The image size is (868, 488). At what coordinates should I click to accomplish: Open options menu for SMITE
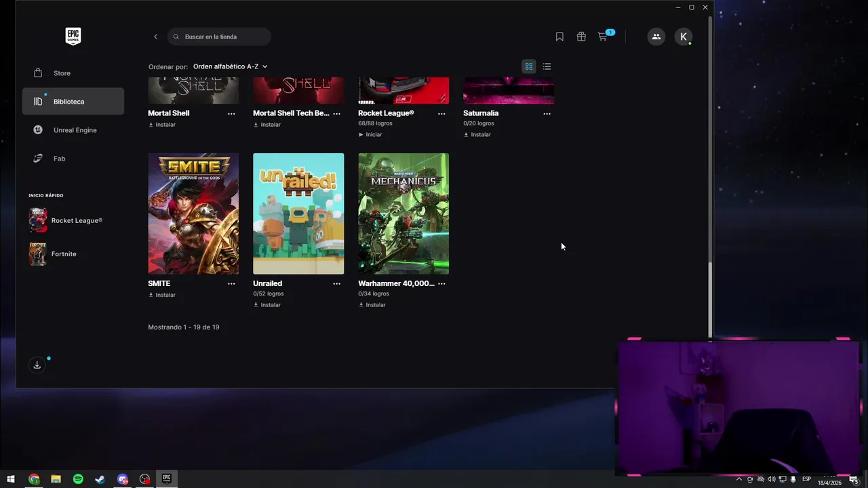[231, 283]
